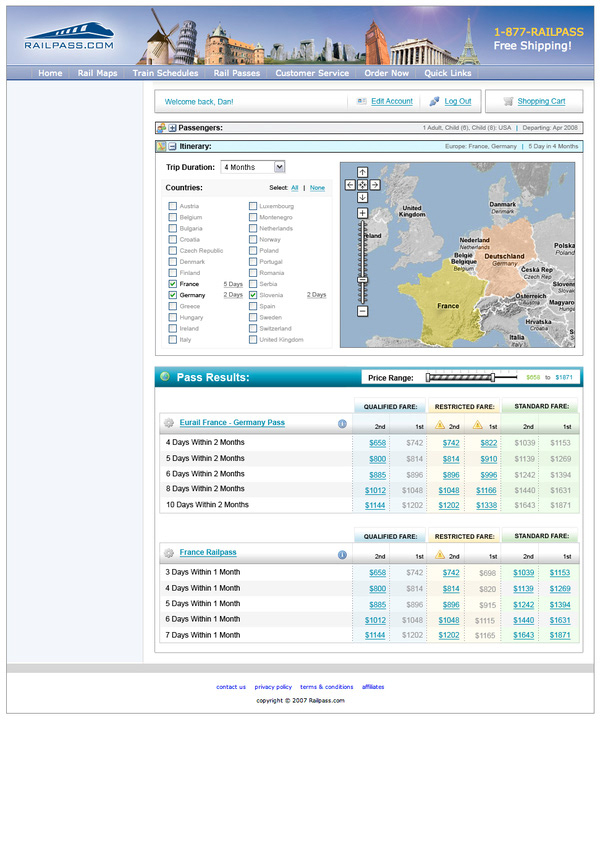
Task: Click the Price Range right handle
Action: coord(493,378)
